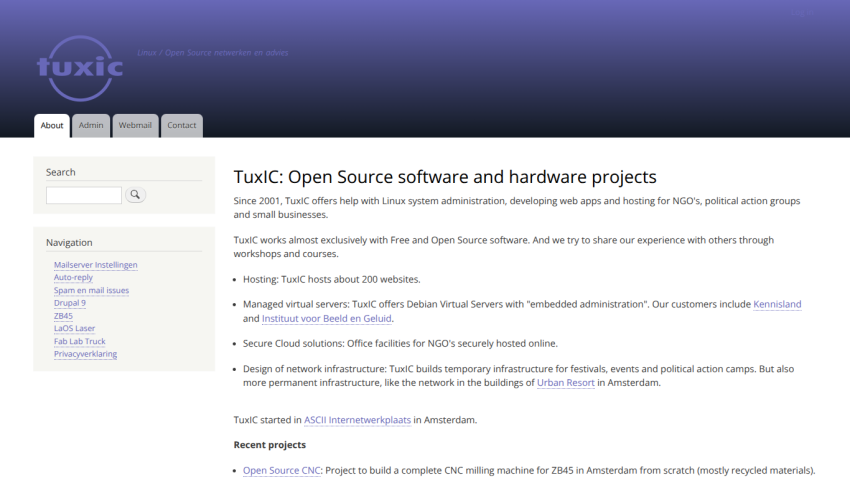The image size is (850, 478).
Task: Switch to the Admin tab
Action: [91, 125]
